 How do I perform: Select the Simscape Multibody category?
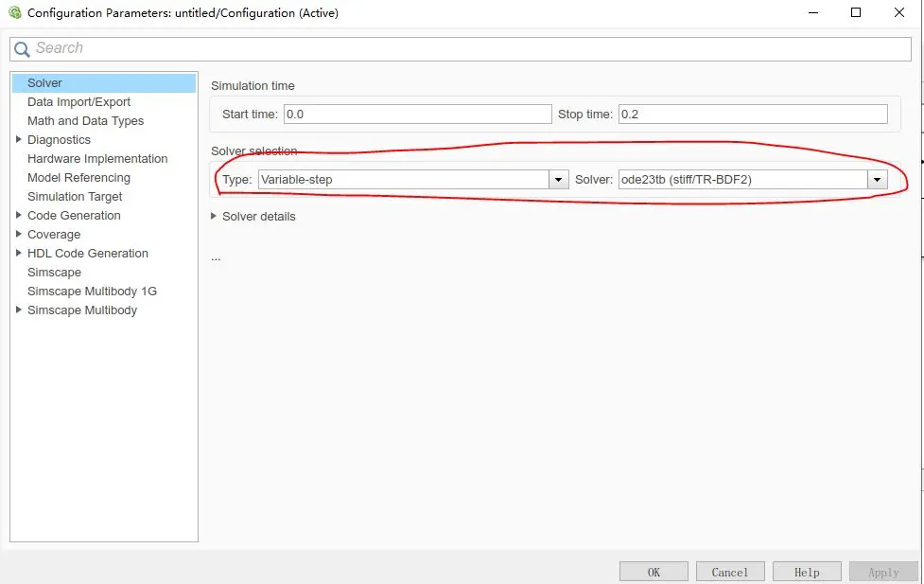click(82, 310)
